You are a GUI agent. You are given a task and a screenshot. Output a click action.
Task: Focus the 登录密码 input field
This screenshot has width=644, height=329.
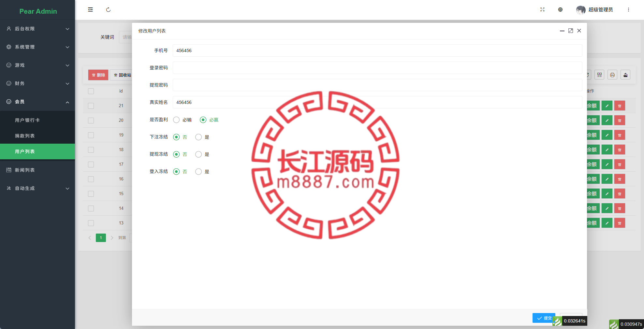coord(377,68)
